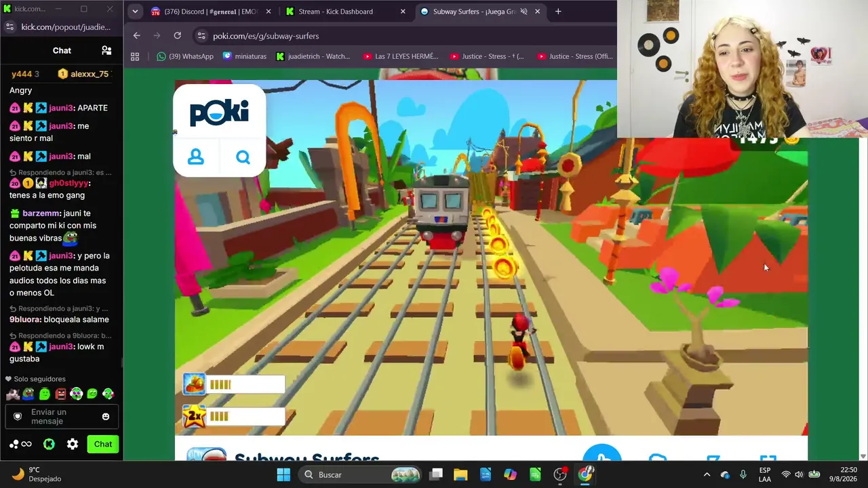Viewport: 868px width, 488px height.
Task: Click username barzemm in chat
Action: [x=41, y=213]
